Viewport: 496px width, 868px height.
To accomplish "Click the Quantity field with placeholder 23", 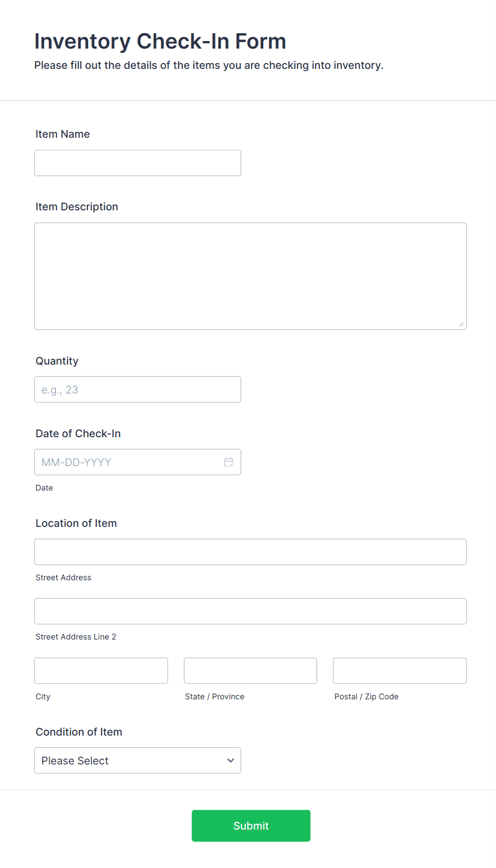I will (137, 389).
